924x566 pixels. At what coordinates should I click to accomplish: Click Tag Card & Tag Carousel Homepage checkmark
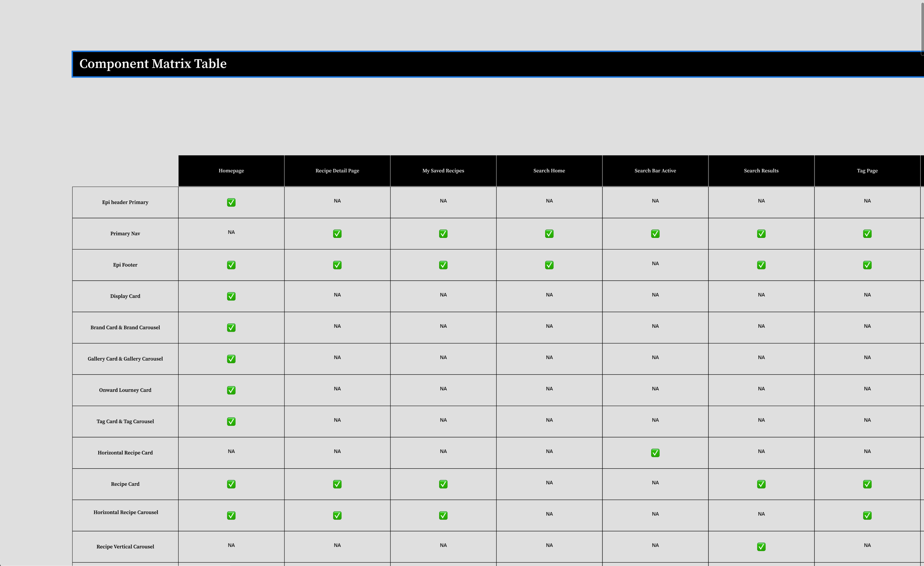coord(231,422)
